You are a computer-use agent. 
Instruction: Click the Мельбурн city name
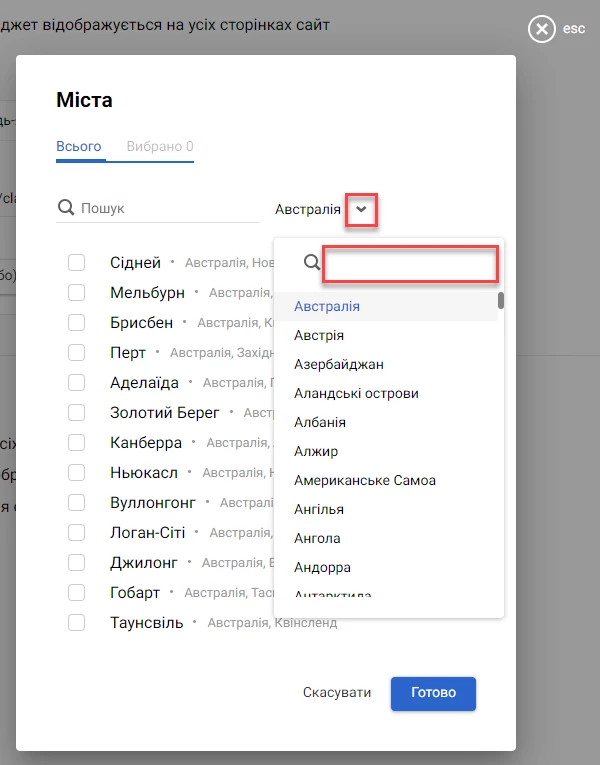147,293
